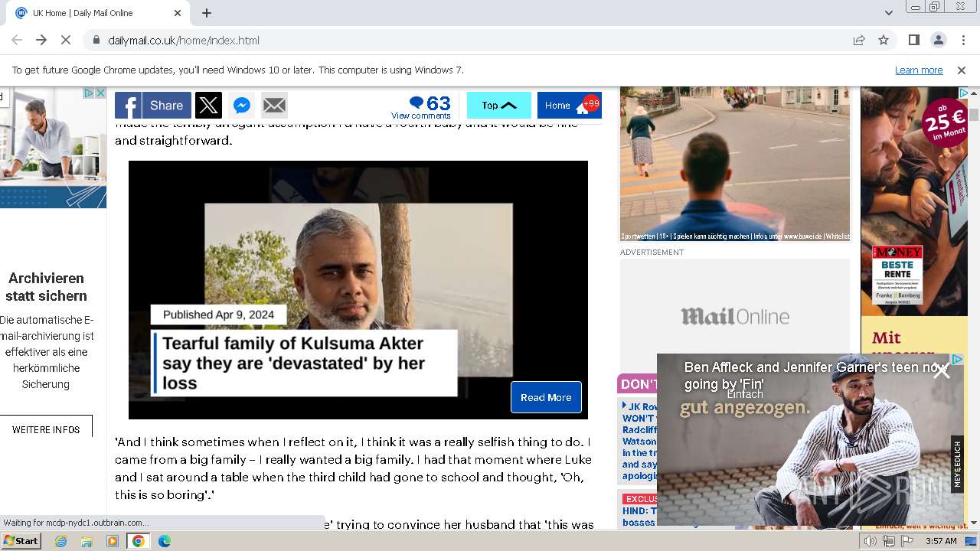Bookmark this page with star icon
The image size is (980, 551).
coord(884,40)
